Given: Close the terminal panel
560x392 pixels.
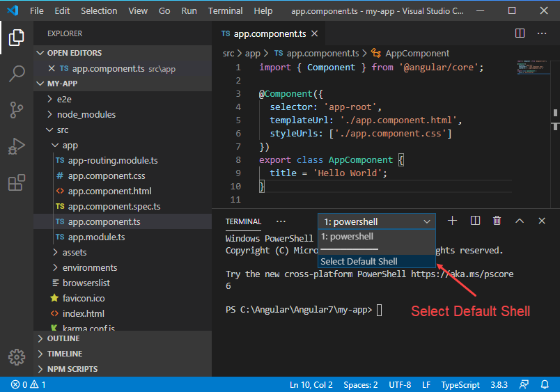Looking at the screenshot, I should pyautogui.click(x=542, y=221).
